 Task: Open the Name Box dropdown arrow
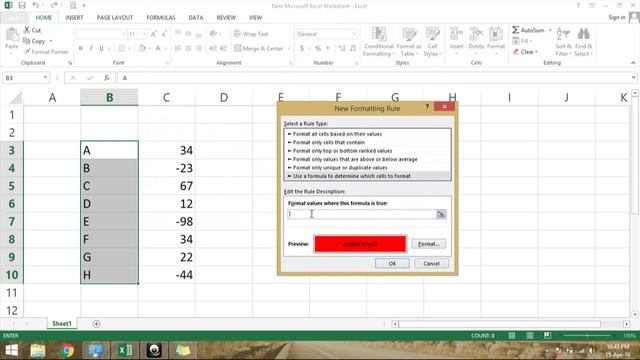click(45, 78)
